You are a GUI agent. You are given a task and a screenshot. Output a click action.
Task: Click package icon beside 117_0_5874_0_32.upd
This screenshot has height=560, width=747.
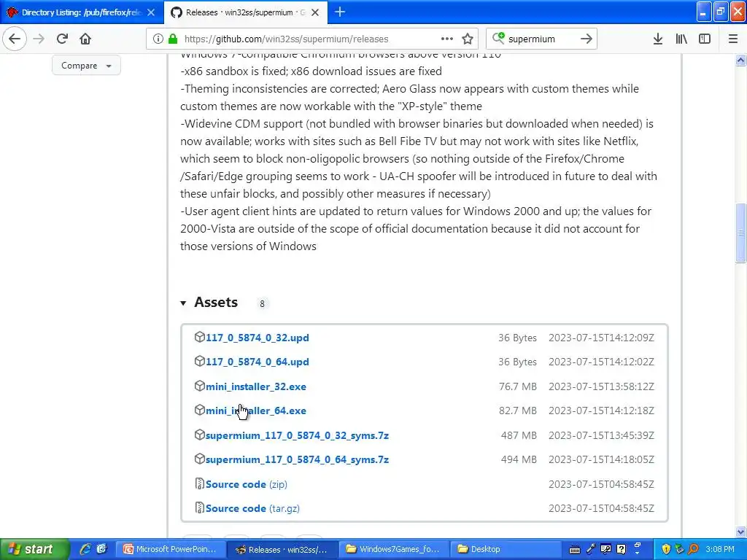pyautogui.click(x=200, y=337)
